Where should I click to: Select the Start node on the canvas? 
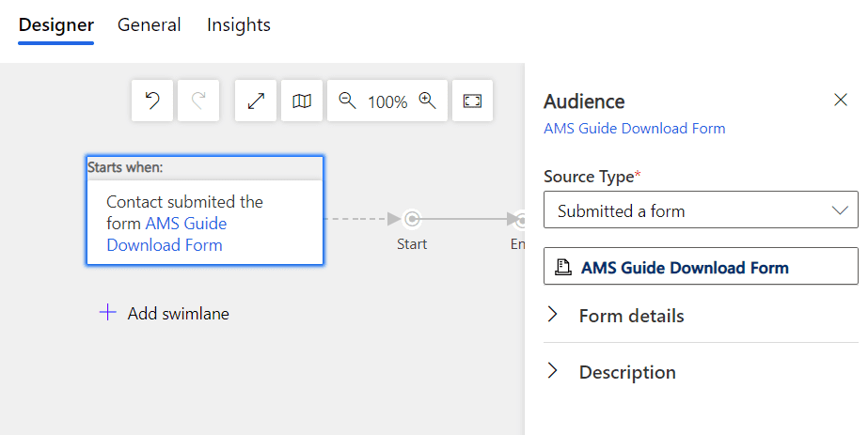click(x=411, y=219)
